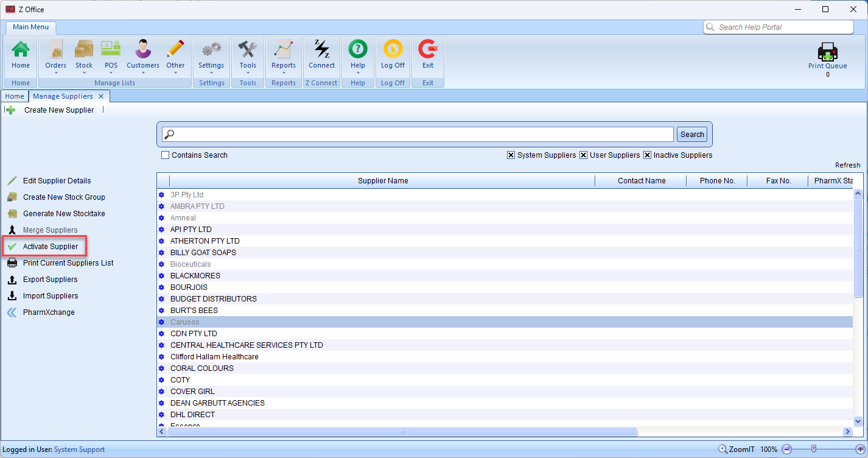
Task: Open the Help question-mark icon
Action: [x=358, y=49]
